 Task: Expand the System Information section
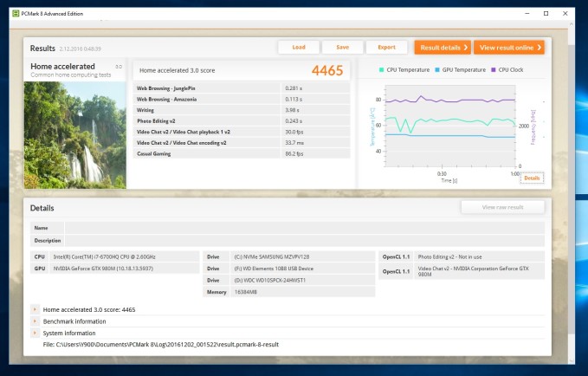coord(35,333)
